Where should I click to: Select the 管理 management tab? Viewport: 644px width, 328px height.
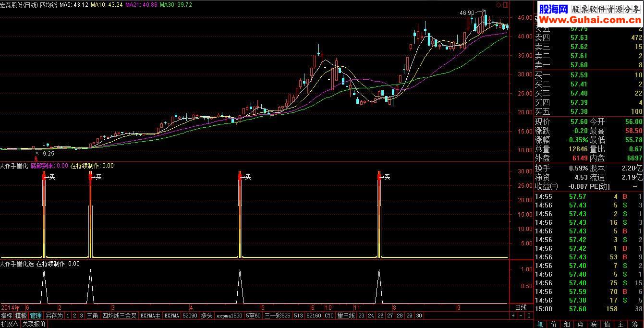click(x=36, y=316)
